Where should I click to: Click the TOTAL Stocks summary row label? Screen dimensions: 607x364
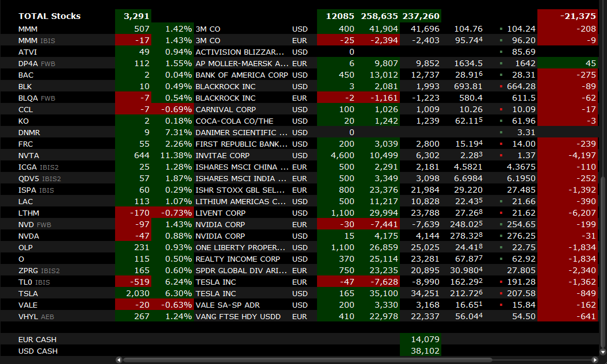click(49, 16)
